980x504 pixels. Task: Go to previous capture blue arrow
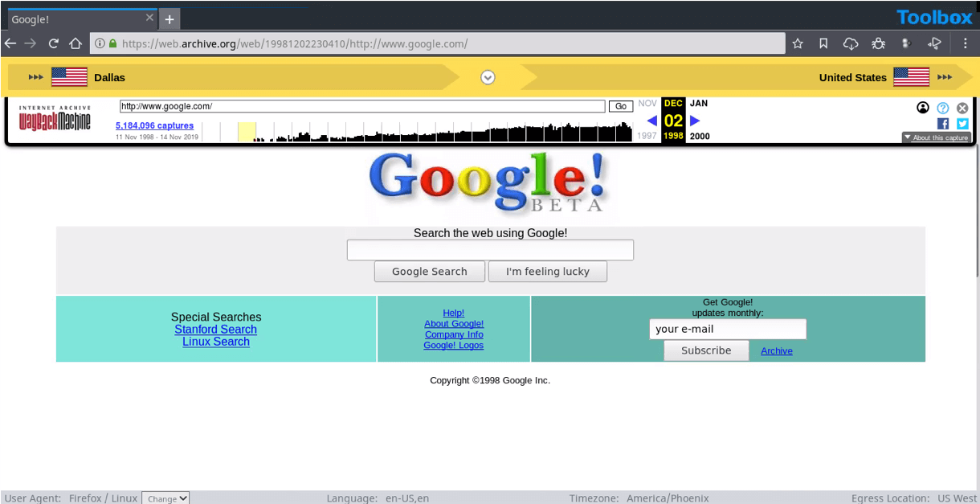[652, 121]
